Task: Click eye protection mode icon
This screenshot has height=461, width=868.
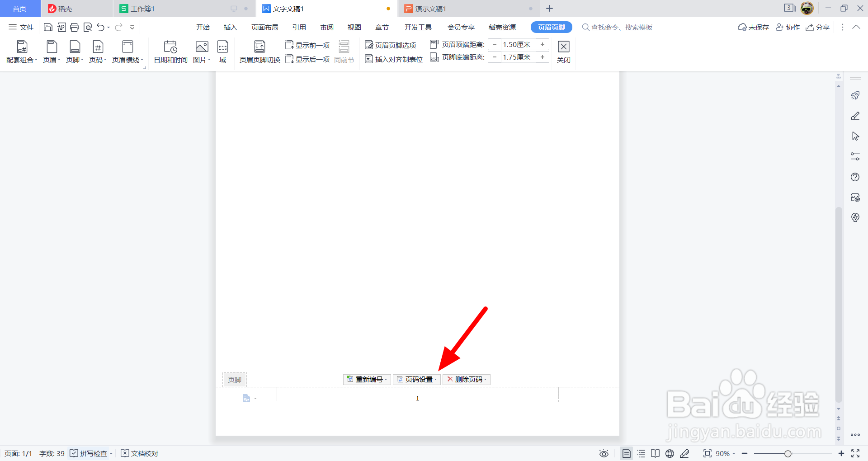Action: pos(604,453)
